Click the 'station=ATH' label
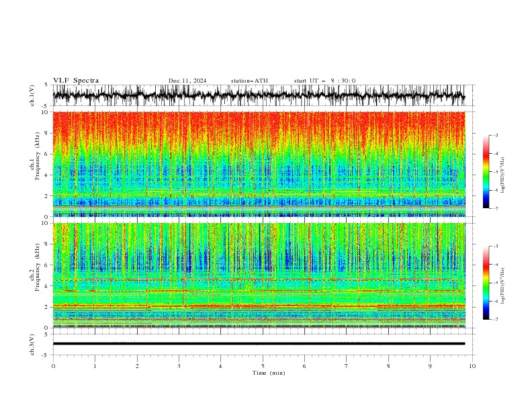The height and width of the screenshot is (411, 532). point(249,81)
